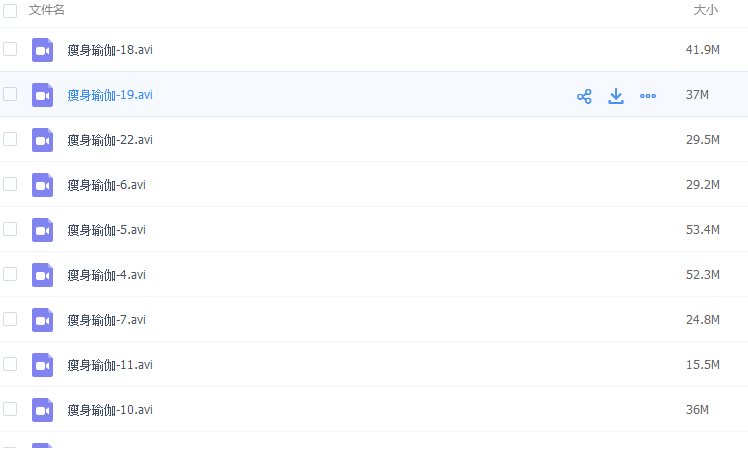Check the box for 瘦身瑜伽-19.avi
The image size is (748, 471).
coord(10,94)
